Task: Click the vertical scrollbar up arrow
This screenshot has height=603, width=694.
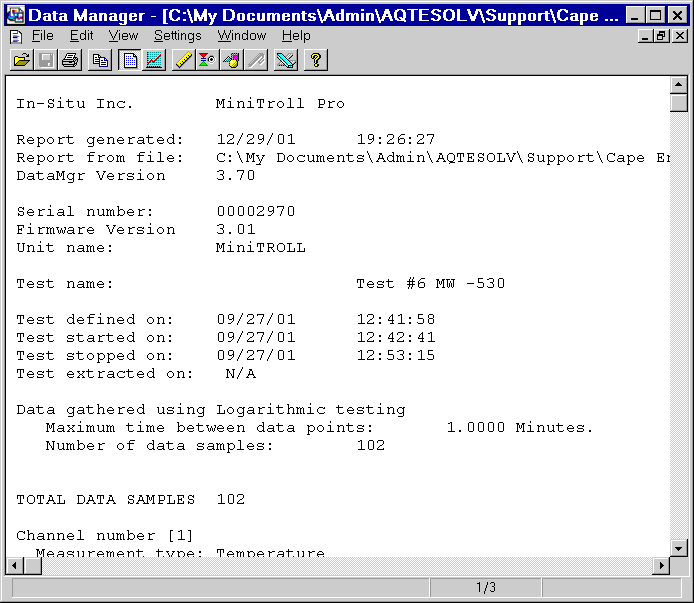Action: [679, 85]
